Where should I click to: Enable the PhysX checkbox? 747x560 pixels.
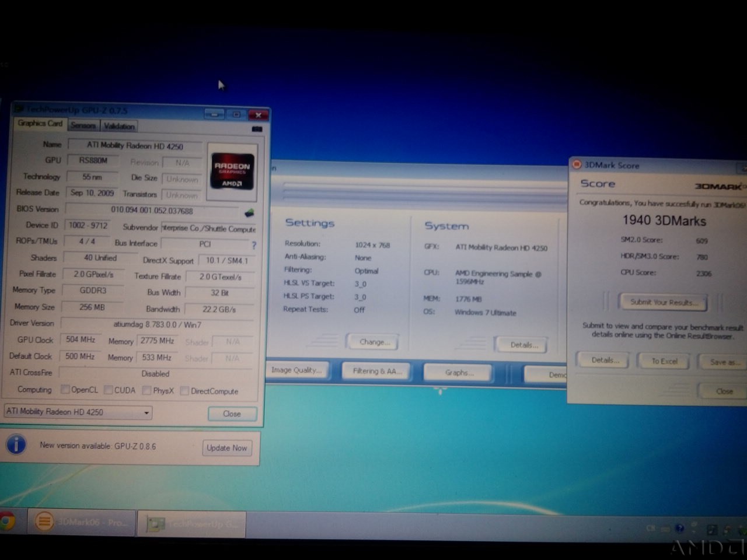pos(147,390)
